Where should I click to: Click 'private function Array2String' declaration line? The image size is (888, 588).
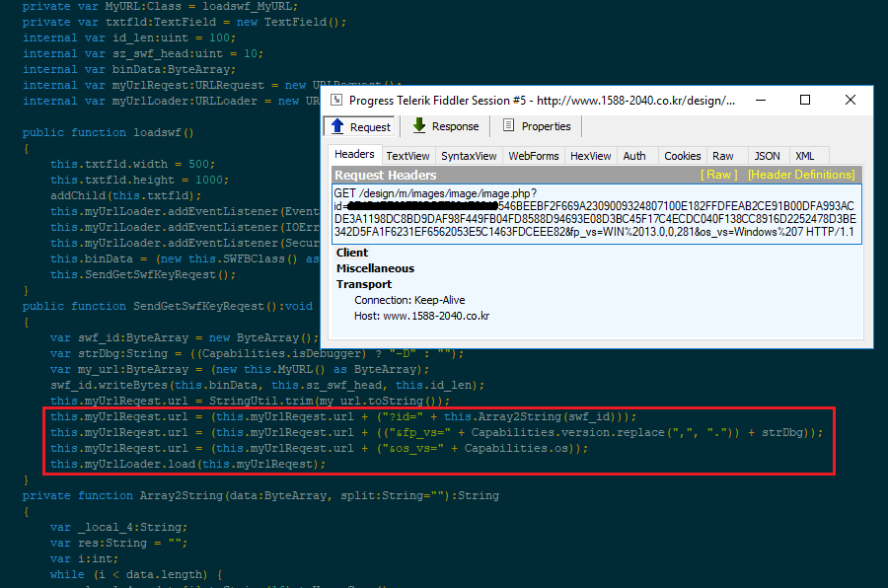260,495
